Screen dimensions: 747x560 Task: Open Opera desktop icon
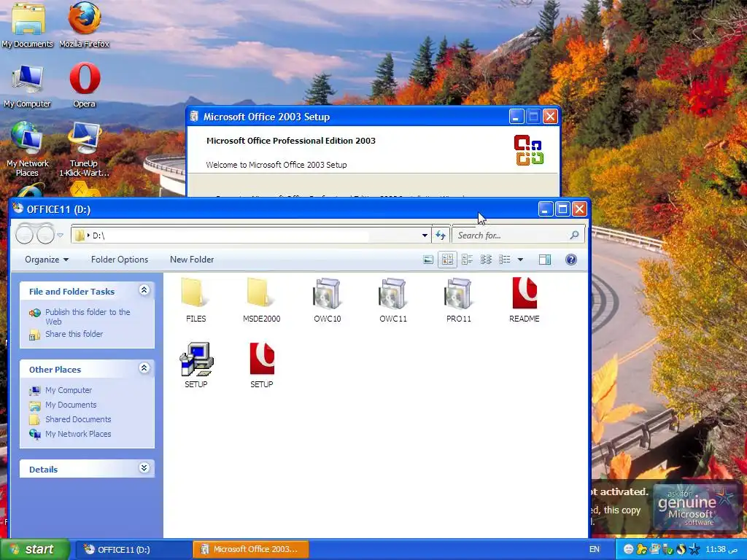[85, 85]
